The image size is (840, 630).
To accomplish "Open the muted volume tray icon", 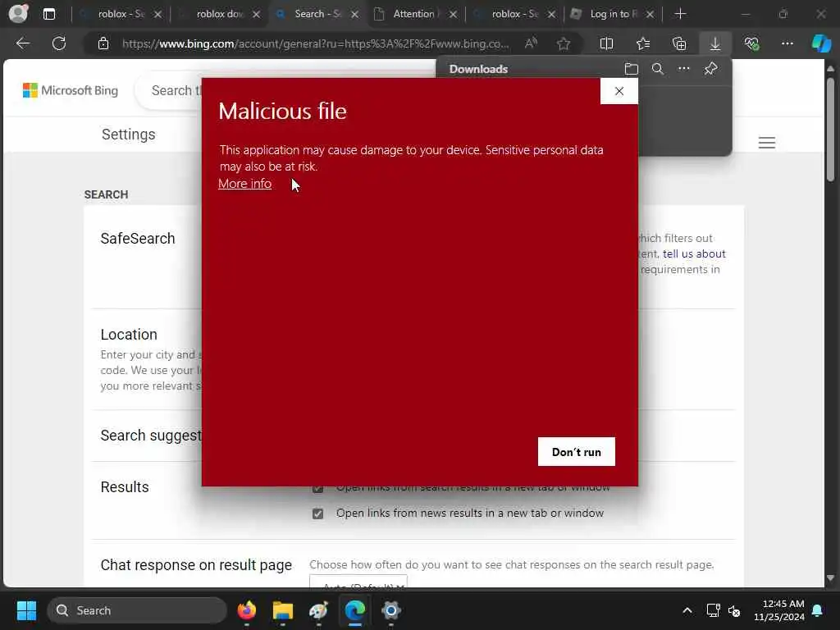I will pos(734,610).
